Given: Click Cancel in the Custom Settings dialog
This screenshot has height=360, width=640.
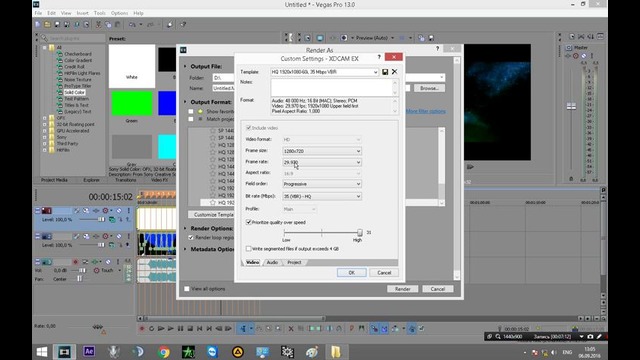Looking at the screenshot, I should 384,273.
